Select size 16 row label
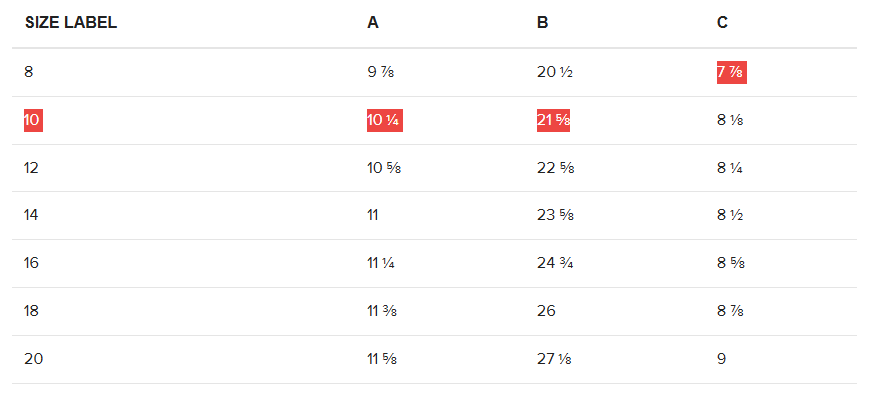This screenshot has width=870, height=418. pyautogui.click(x=31, y=263)
